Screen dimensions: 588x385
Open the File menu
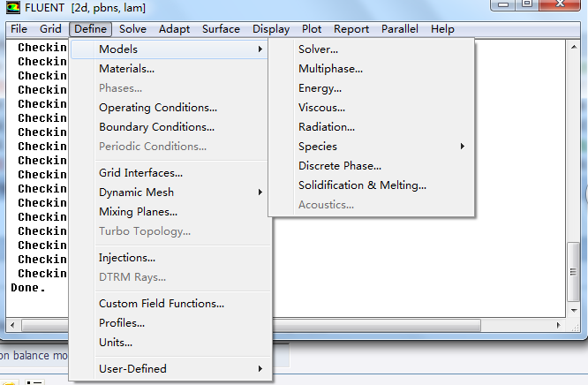tap(19, 29)
